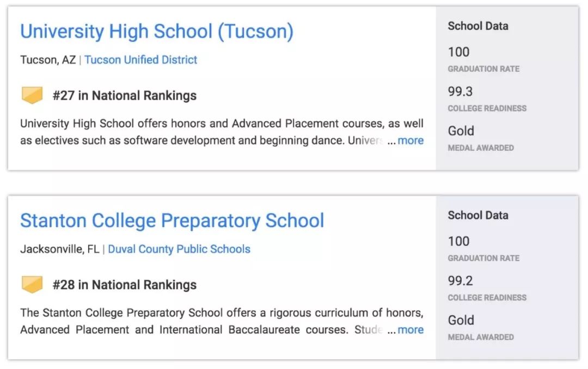
Task: Click Graduation Rate label in Tucson card
Action: pyautogui.click(x=483, y=69)
